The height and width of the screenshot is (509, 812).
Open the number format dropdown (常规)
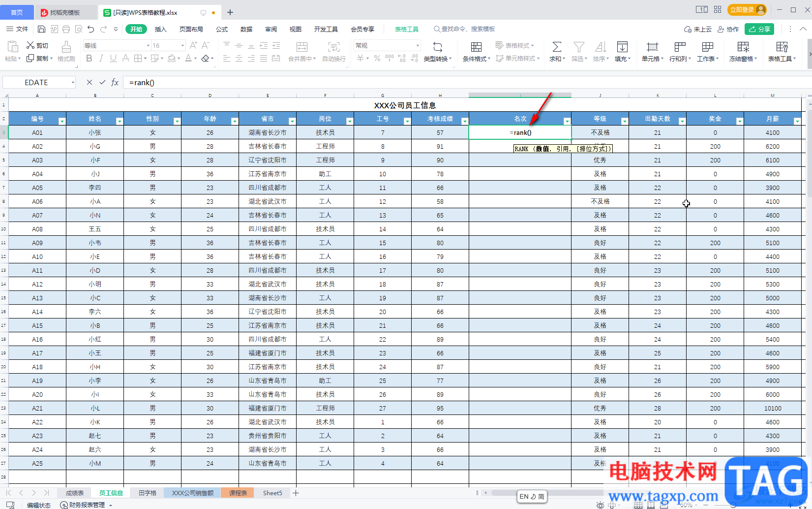418,45
